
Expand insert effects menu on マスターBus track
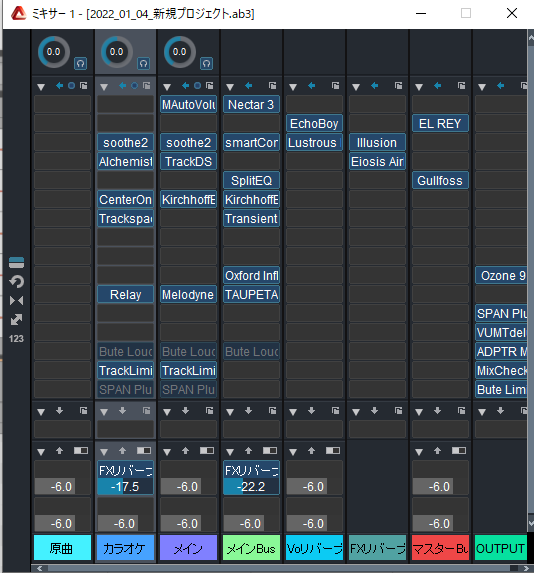click(419, 87)
